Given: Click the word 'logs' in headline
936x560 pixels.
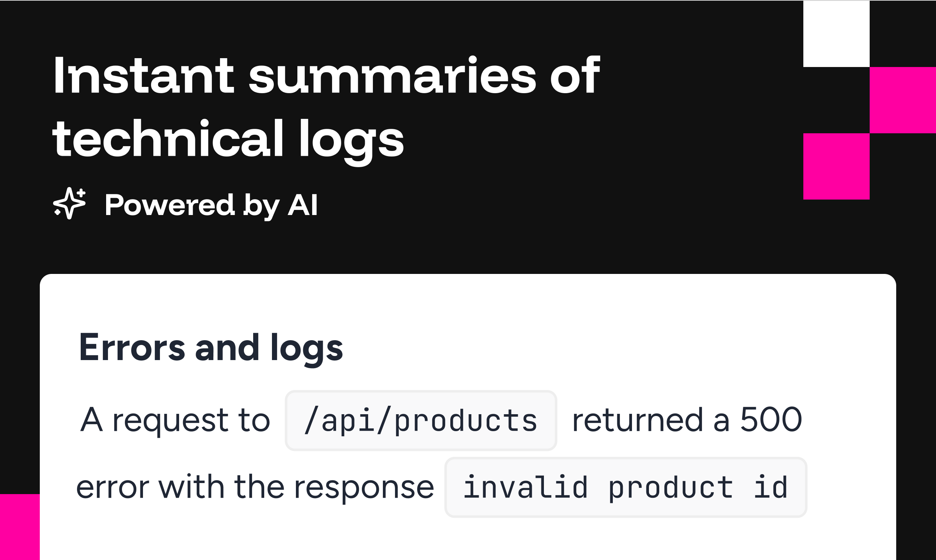Looking at the screenshot, I should [x=352, y=142].
